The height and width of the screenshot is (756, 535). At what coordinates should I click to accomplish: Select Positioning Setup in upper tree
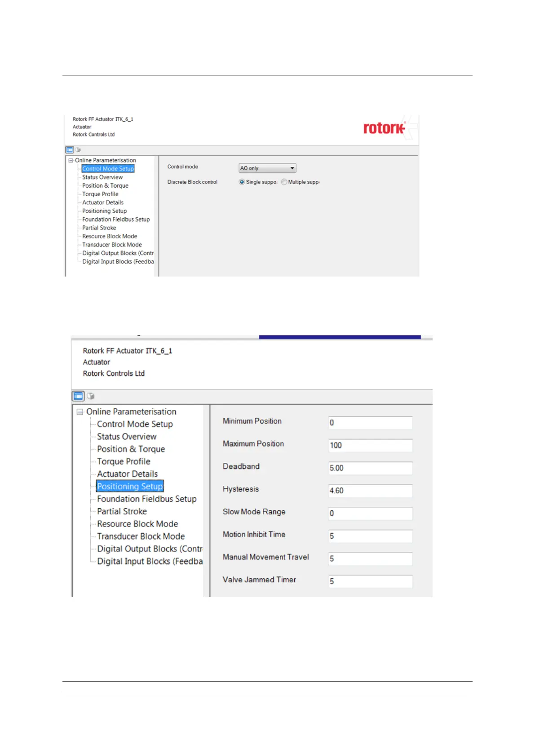coord(105,211)
